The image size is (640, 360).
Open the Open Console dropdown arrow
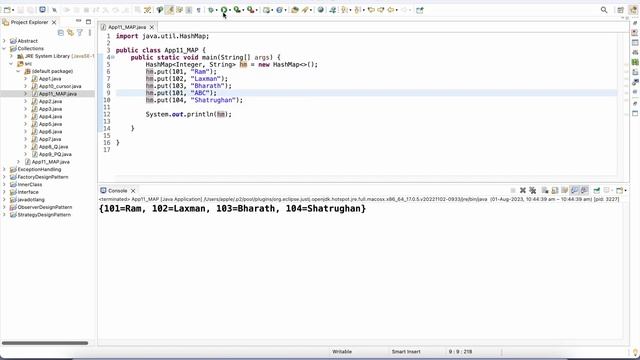[625, 190]
